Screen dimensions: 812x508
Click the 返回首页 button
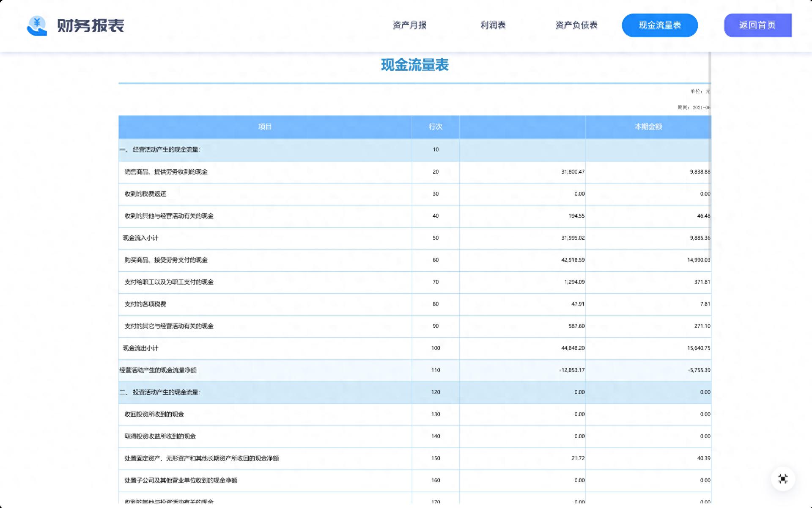tap(757, 25)
